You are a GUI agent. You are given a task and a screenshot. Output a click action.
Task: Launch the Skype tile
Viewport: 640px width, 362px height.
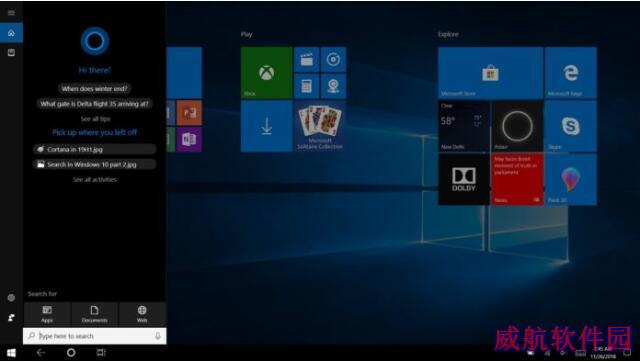tap(571, 126)
